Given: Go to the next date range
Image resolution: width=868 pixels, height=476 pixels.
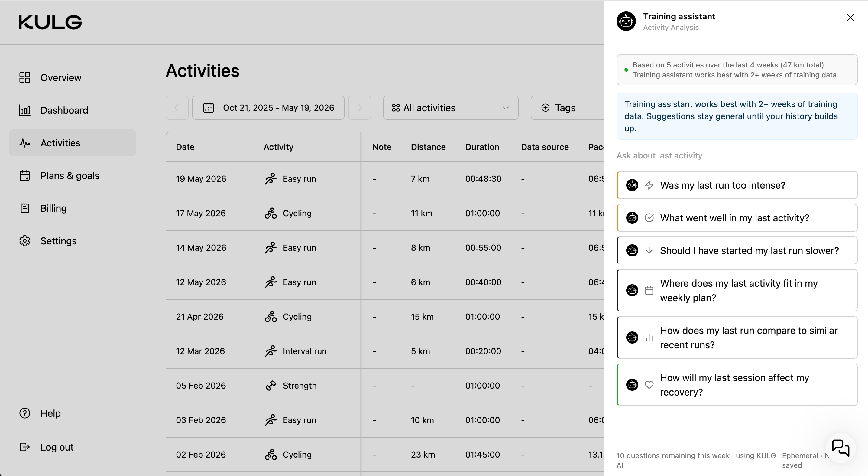Looking at the screenshot, I should 360,108.
